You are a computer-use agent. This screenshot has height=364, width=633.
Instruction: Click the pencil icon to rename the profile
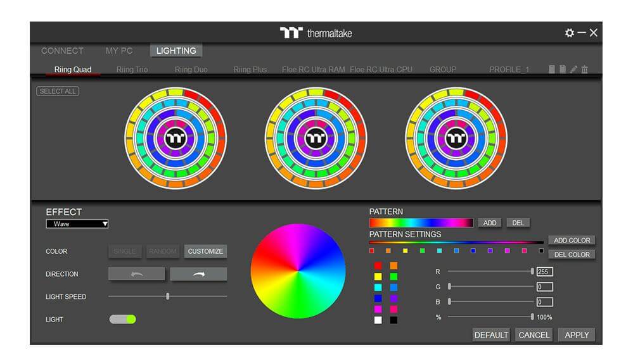click(x=573, y=70)
